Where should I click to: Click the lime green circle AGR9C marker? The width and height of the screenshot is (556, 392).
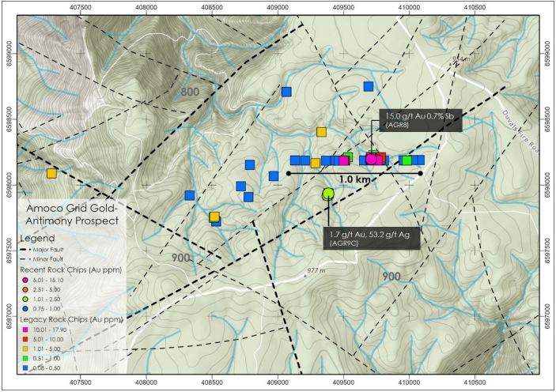pos(329,193)
